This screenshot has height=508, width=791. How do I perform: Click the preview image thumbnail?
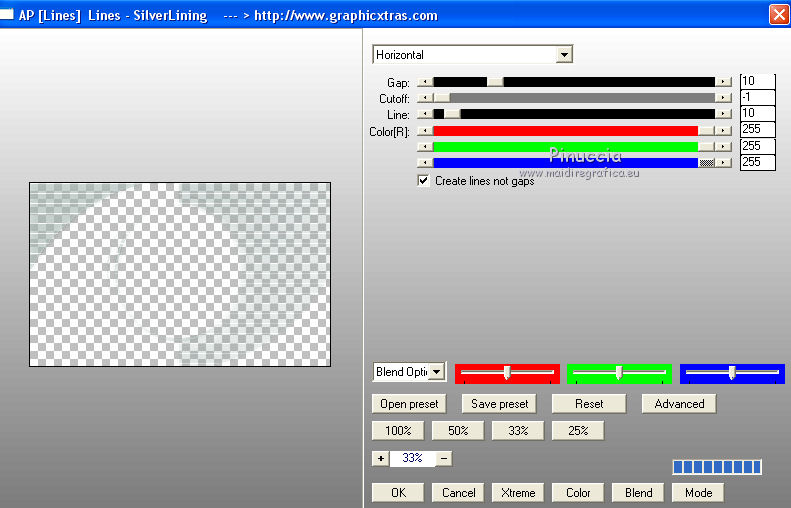(x=180, y=274)
